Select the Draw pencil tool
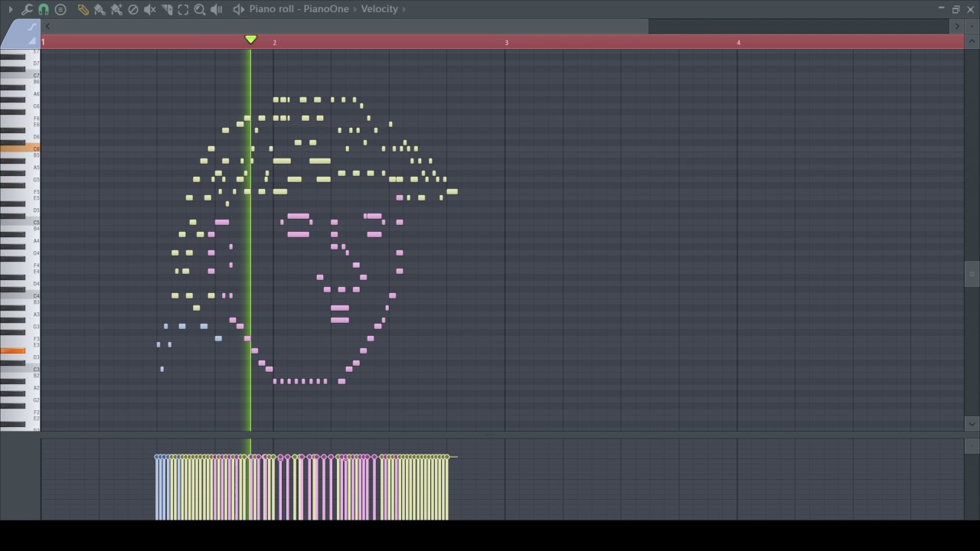Screen dimensions: 980x551 coord(83,9)
